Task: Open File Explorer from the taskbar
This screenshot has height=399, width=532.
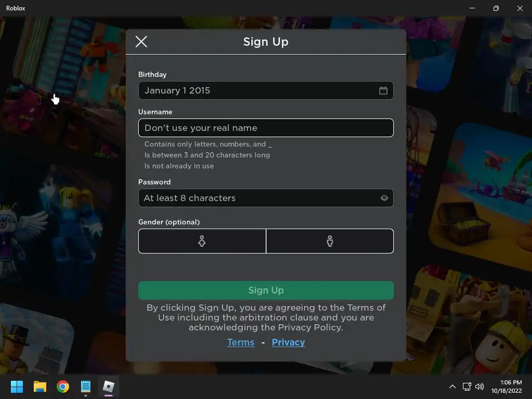Action: click(x=39, y=387)
